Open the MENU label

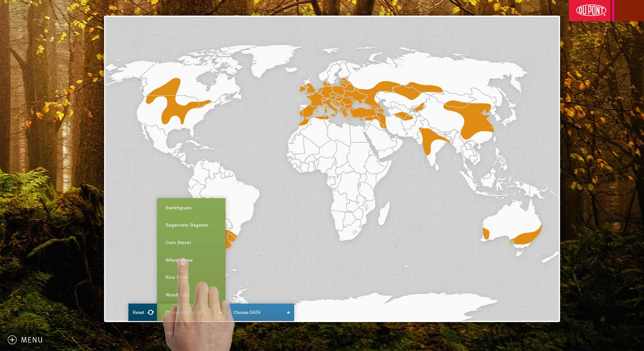pyautogui.click(x=32, y=340)
